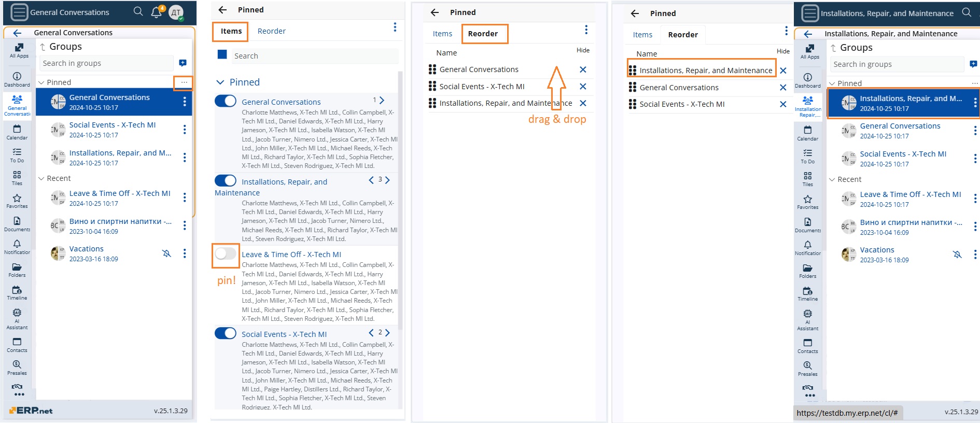Collapse the Pinned chevron in the Pinned Items panel
Viewport: 980px width, 423px height.
pos(220,82)
